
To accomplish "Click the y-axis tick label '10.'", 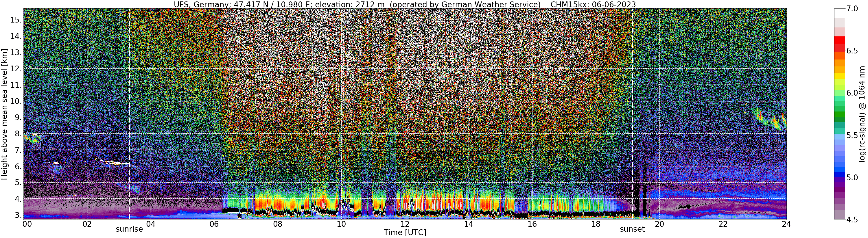I will (x=16, y=101).
